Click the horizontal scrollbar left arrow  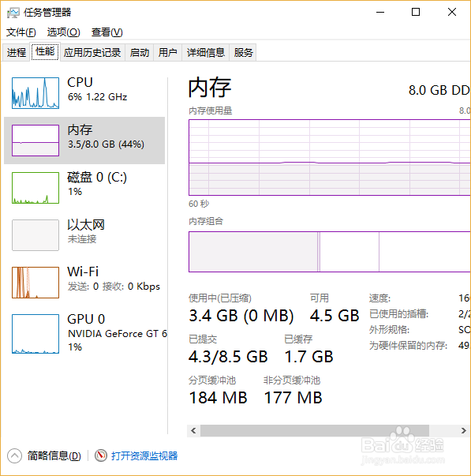[193, 430]
